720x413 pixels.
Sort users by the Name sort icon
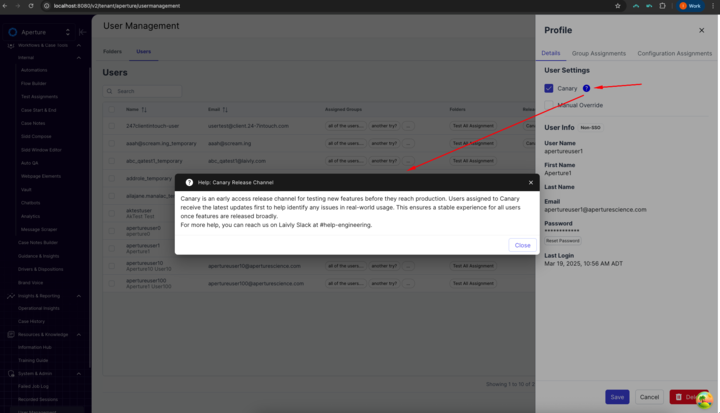144,110
